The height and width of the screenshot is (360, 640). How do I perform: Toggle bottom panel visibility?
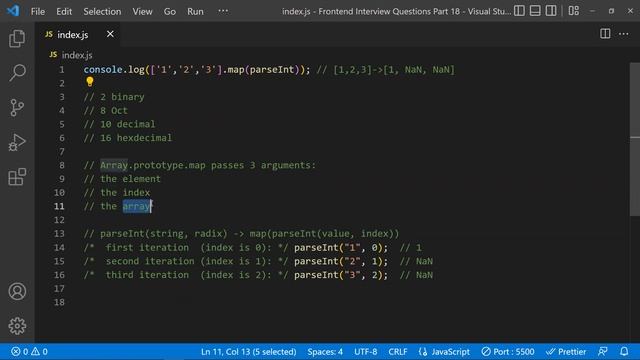click(x=535, y=11)
